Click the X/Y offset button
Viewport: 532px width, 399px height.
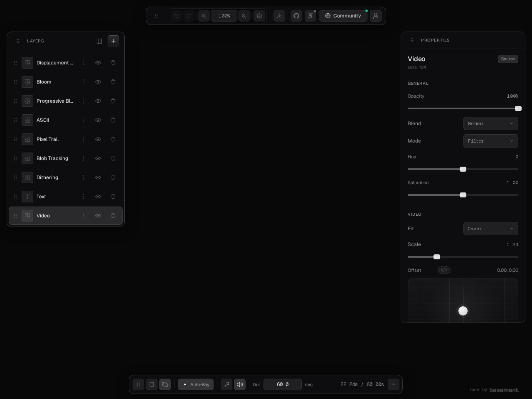click(x=444, y=270)
